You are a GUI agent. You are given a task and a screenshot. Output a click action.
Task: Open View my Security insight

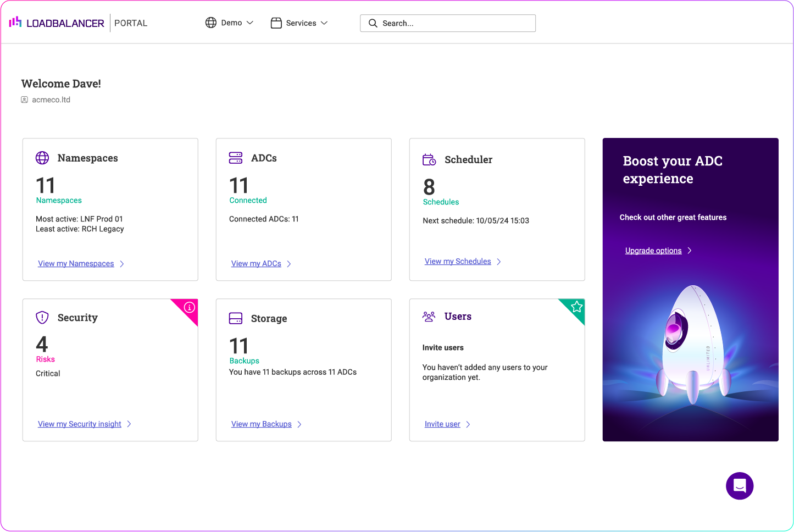click(79, 424)
